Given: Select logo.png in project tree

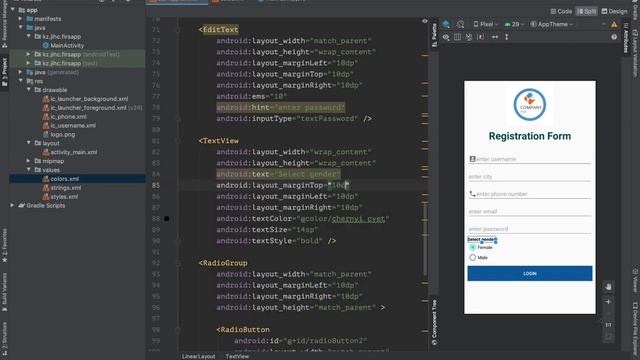Looking at the screenshot, I should click(58, 134).
